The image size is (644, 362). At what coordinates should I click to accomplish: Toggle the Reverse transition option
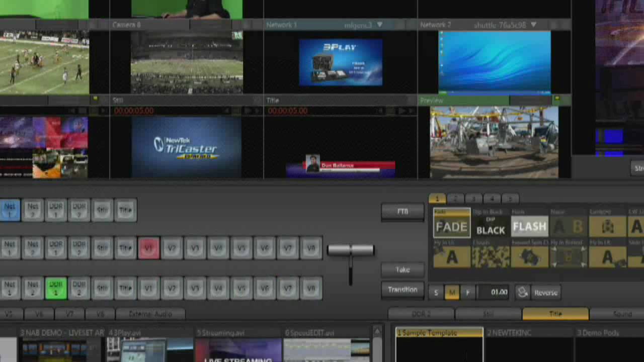[546, 293]
